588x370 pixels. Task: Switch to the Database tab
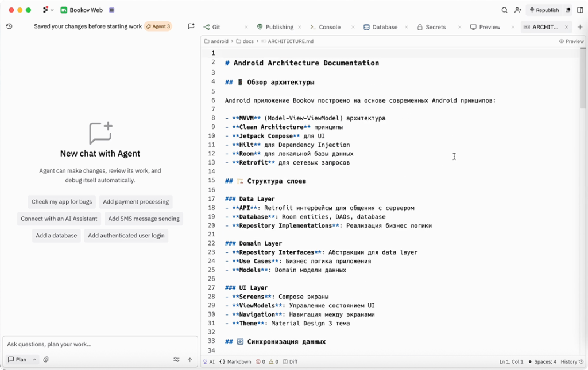[x=381, y=27]
